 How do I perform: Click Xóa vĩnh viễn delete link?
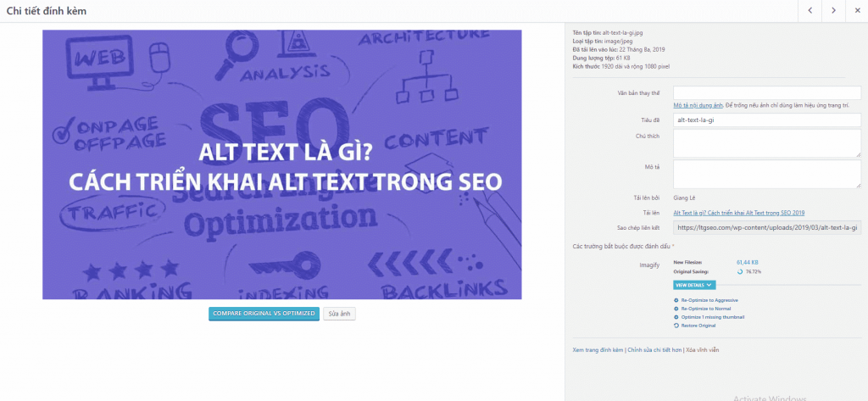coord(703,350)
